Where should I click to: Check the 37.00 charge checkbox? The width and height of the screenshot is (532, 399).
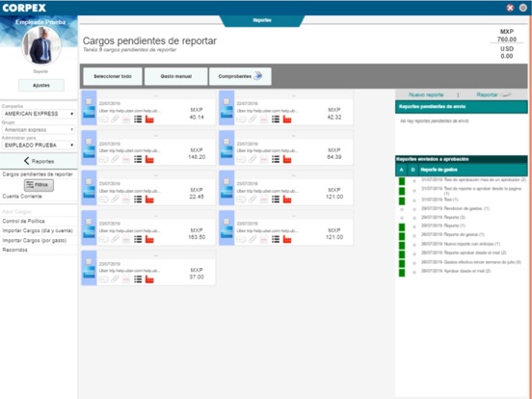[x=89, y=261]
